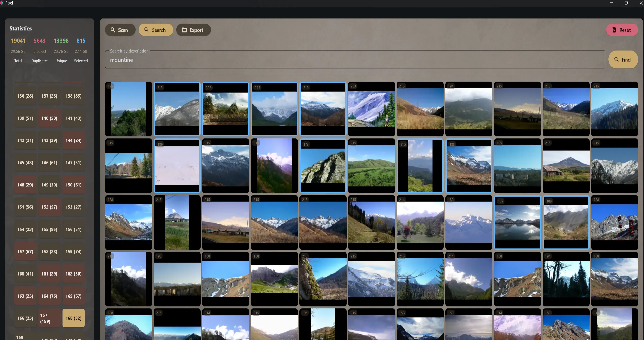Show group 160 (41)
This screenshot has height=340, width=644.
[25, 274]
